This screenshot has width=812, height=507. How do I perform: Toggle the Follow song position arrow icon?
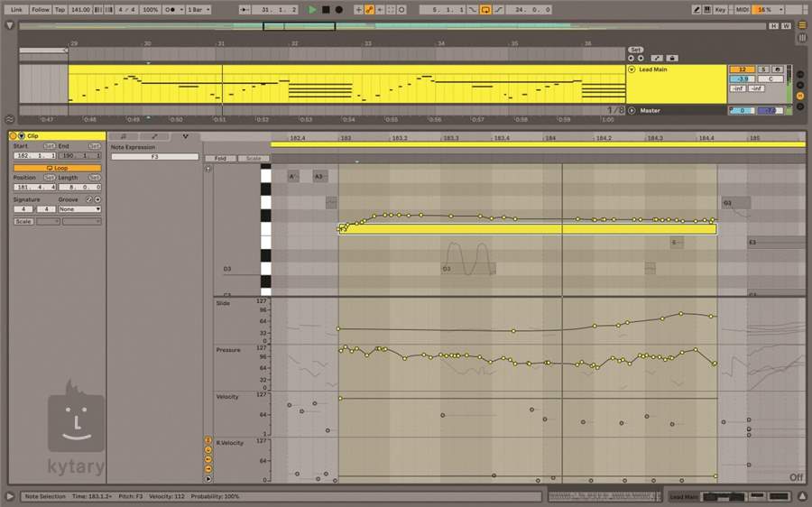click(x=245, y=9)
